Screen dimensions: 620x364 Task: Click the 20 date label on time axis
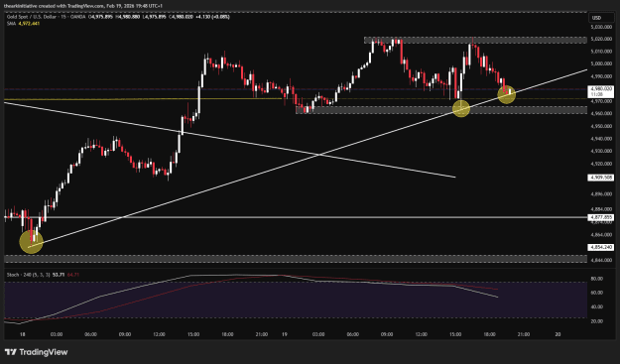point(558,334)
